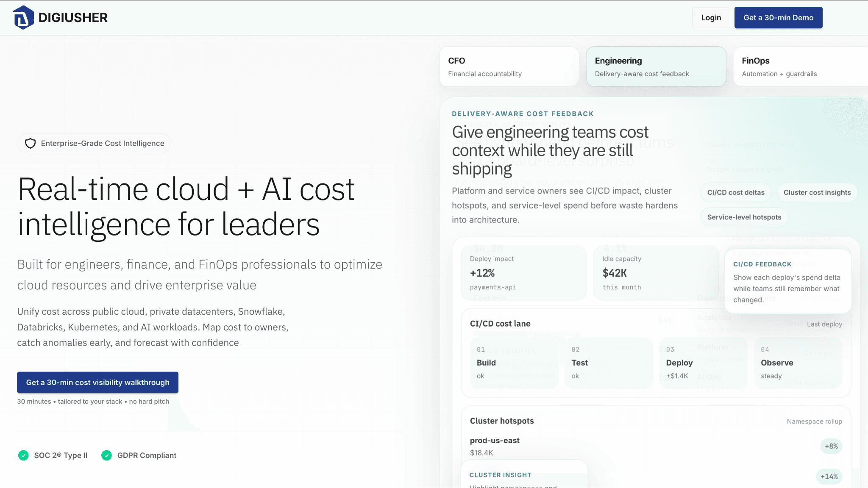Click the CI/CD Feedback tooltip card

point(788,281)
